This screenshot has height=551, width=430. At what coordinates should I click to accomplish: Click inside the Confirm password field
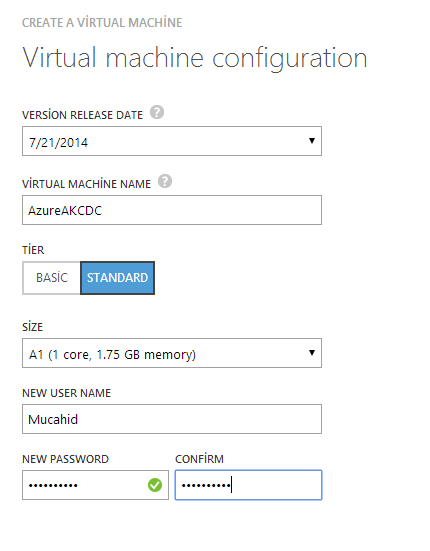(x=248, y=485)
